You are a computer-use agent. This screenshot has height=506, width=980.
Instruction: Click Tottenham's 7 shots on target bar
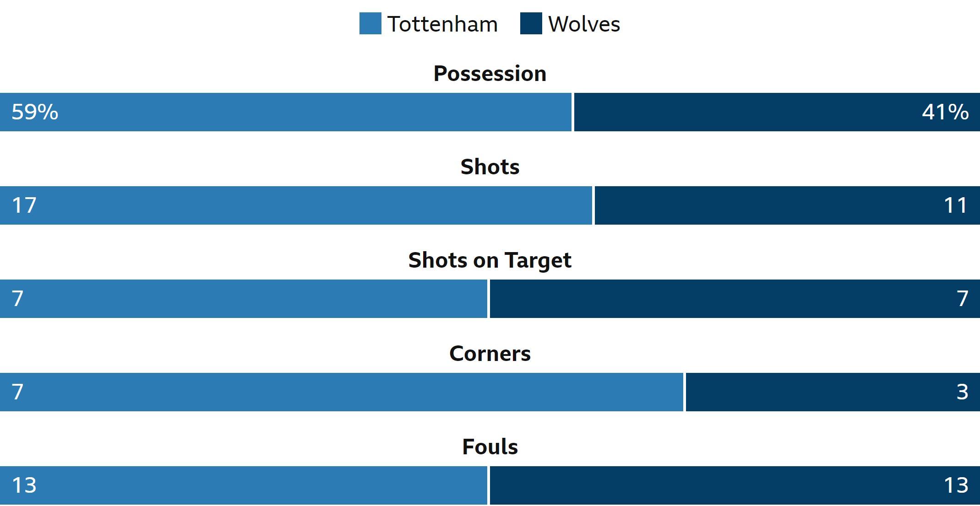(x=244, y=299)
